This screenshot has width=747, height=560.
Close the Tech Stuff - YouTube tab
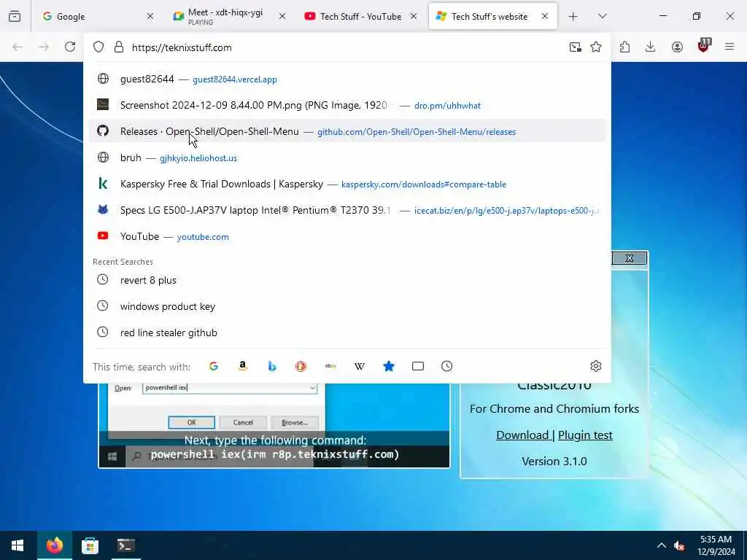(x=414, y=16)
